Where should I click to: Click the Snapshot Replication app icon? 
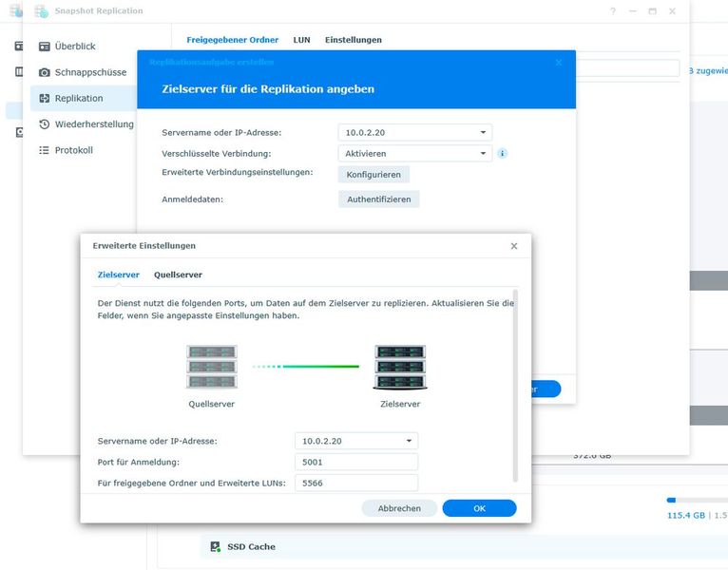click(41, 11)
